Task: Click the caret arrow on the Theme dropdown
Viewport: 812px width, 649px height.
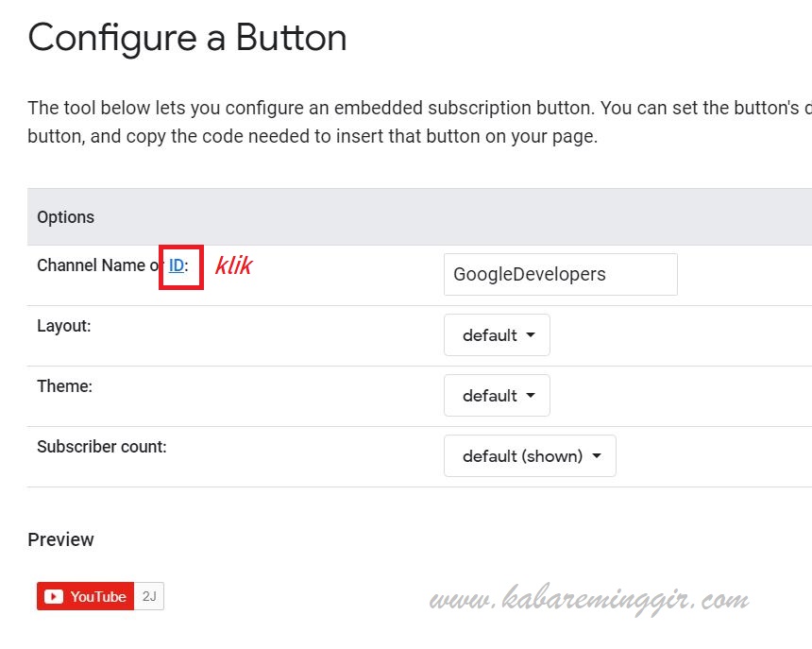Action: coord(531,396)
